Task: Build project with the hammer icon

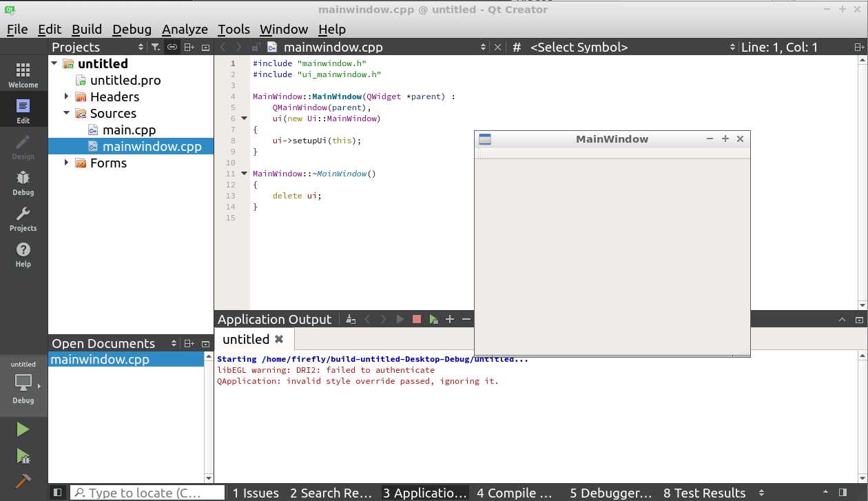Action: (23, 480)
